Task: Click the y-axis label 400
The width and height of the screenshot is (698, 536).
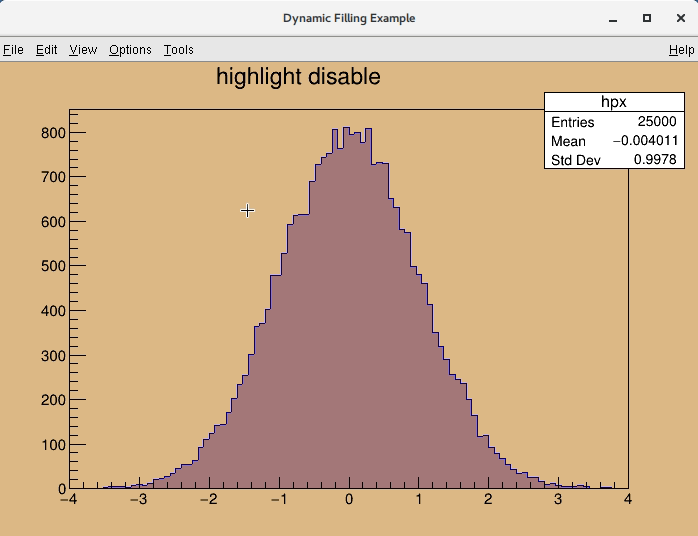Action: coord(53,311)
